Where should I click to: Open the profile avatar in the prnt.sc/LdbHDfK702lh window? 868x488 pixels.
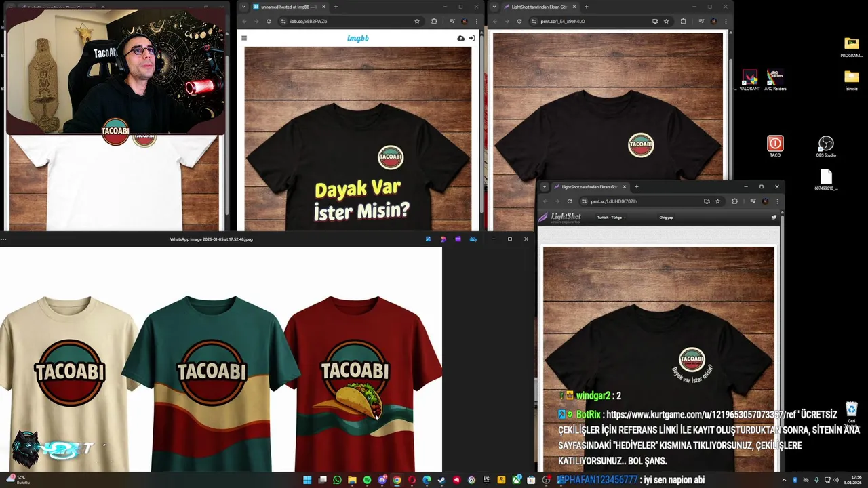[765, 201]
